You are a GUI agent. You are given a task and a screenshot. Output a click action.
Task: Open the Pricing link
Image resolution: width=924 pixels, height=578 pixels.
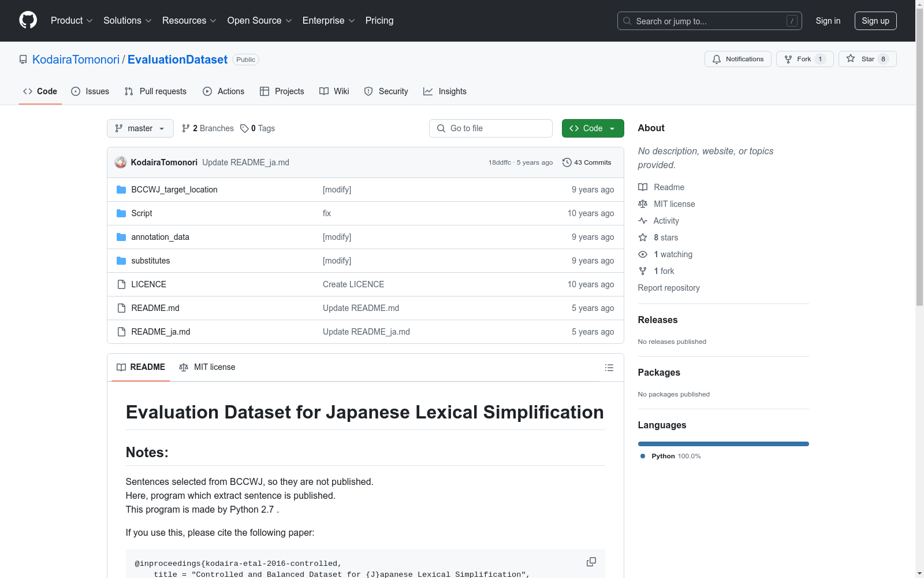tap(379, 20)
